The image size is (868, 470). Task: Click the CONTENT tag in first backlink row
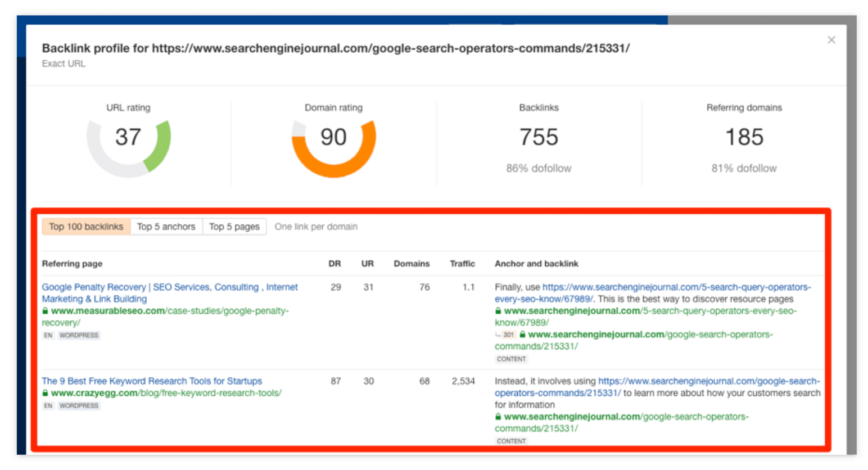tap(511, 359)
